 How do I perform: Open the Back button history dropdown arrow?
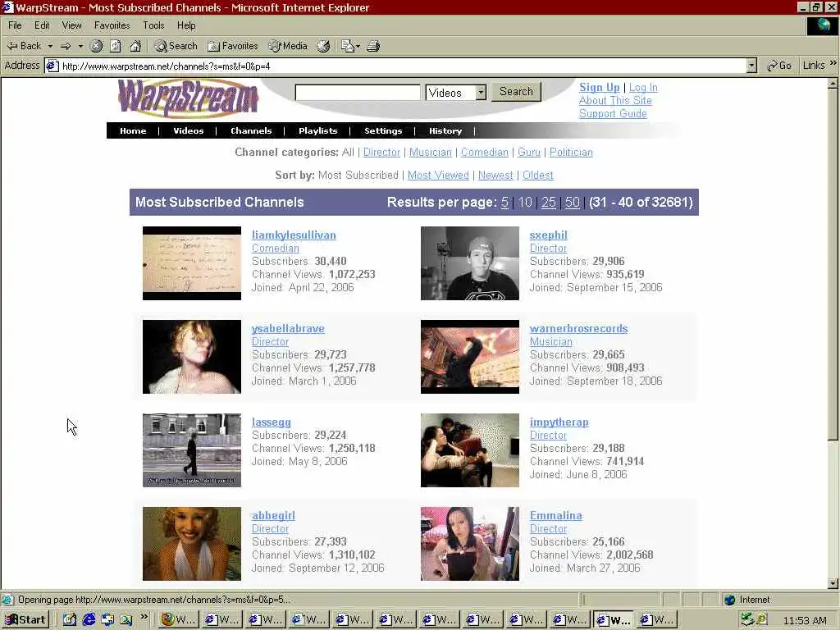tap(50, 46)
